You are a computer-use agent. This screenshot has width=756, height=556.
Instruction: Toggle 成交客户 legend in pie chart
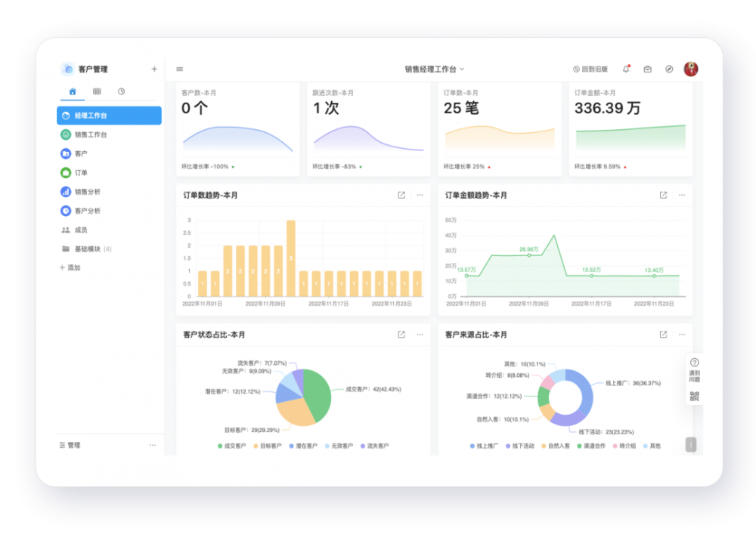[231, 446]
